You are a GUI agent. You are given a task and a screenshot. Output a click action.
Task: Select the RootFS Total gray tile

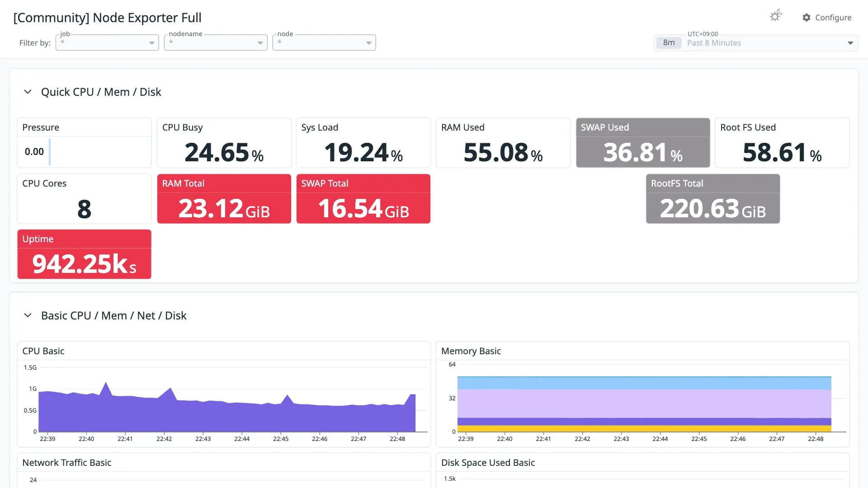pyautogui.click(x=713, y=199)
